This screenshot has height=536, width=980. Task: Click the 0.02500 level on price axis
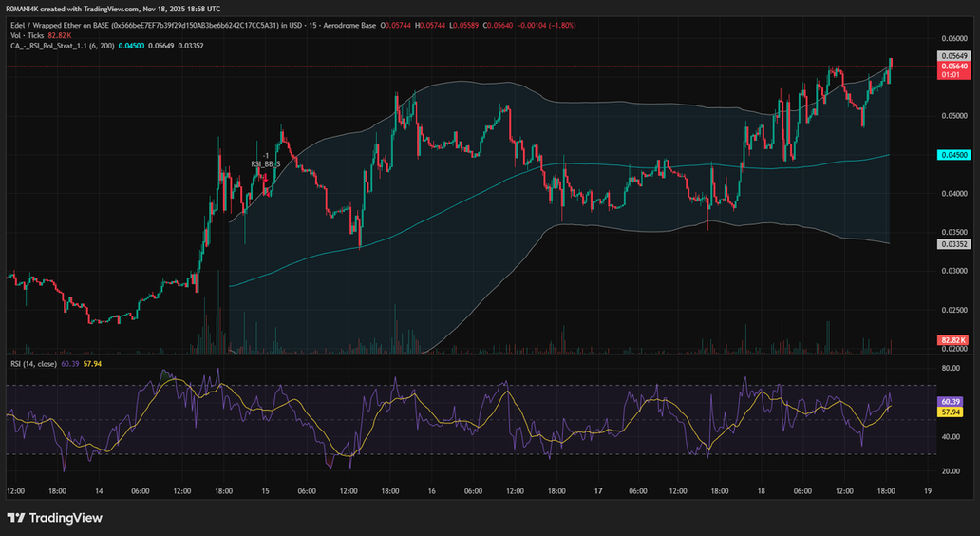(x=953, y=310)
